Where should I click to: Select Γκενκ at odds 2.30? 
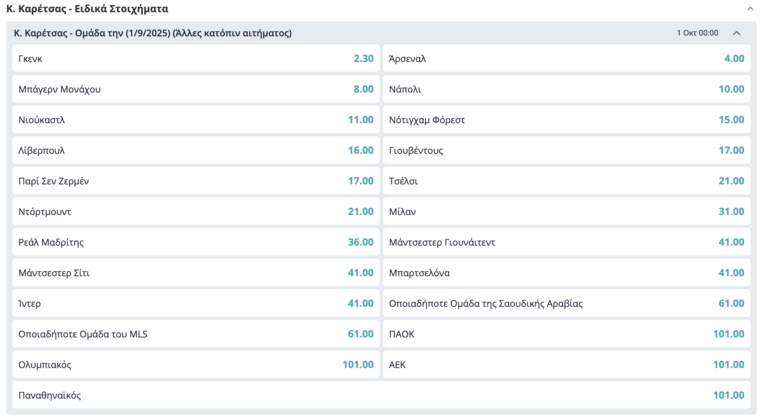[x=195, y=59]
